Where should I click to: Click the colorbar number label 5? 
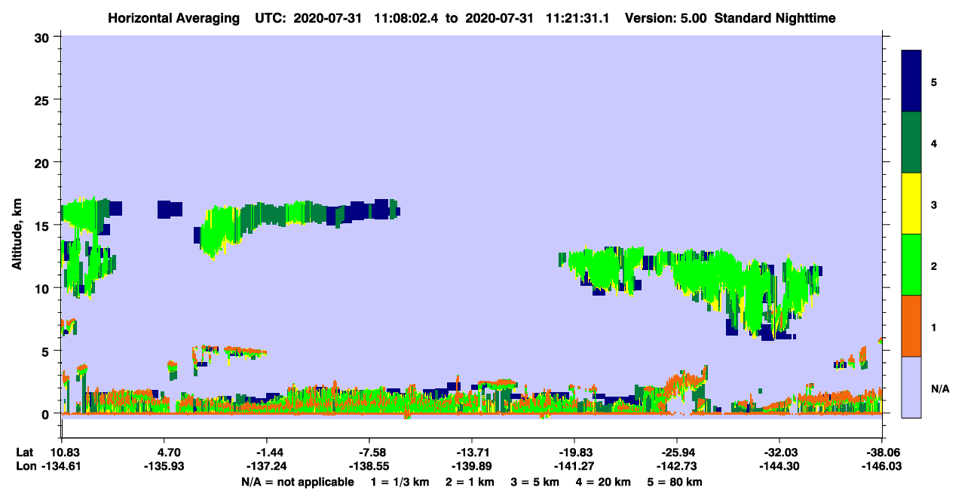(x=934, y=81)
